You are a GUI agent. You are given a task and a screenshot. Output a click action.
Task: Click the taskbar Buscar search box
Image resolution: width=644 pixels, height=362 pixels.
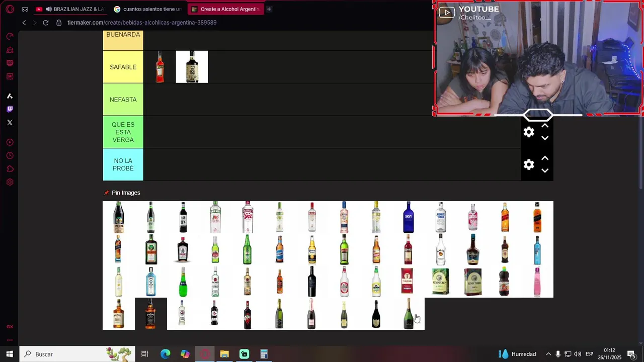(x=77, y=354)
